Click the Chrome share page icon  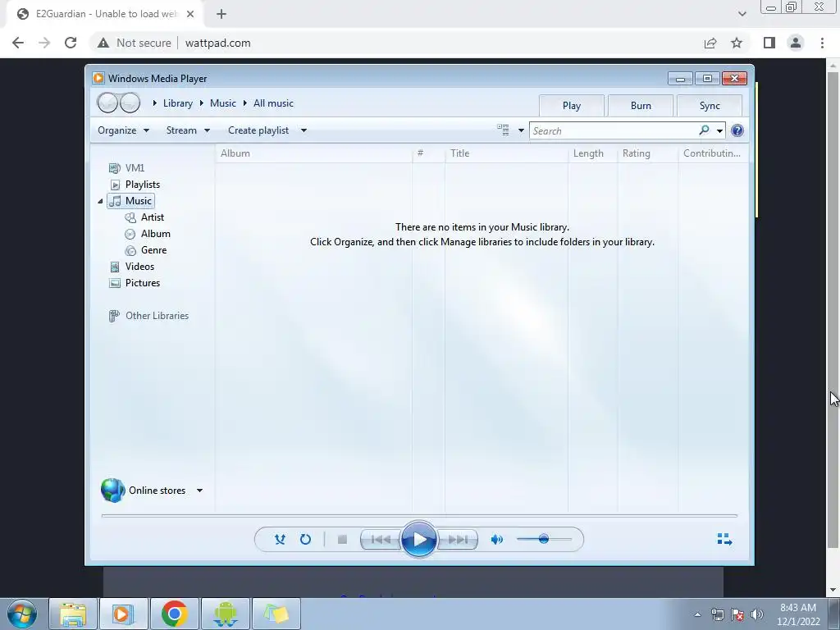tap(710, 43)
